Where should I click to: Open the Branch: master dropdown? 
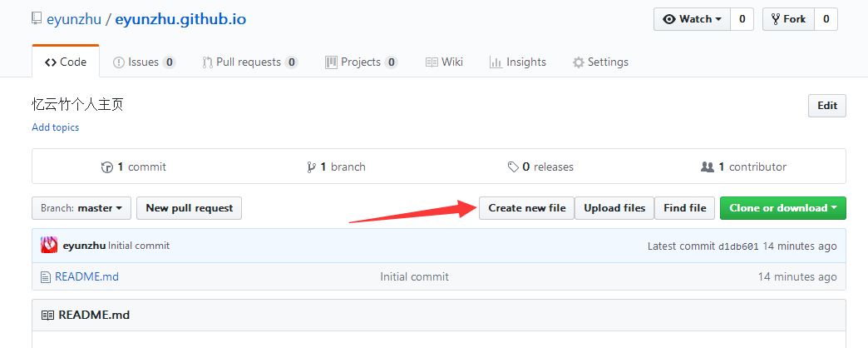[81, 208]
